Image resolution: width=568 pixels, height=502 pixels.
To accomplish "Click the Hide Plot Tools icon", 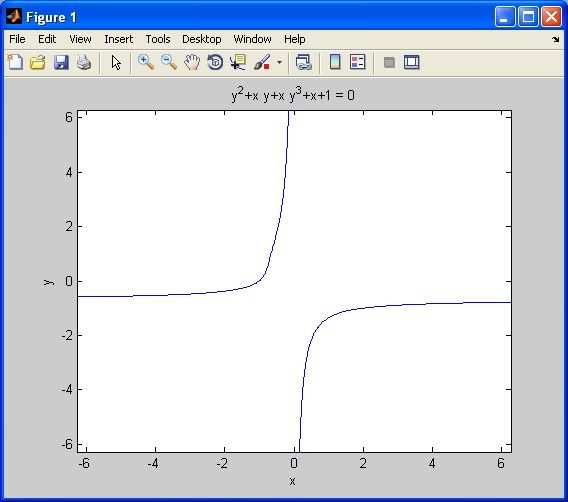I will tap(389, 62).
